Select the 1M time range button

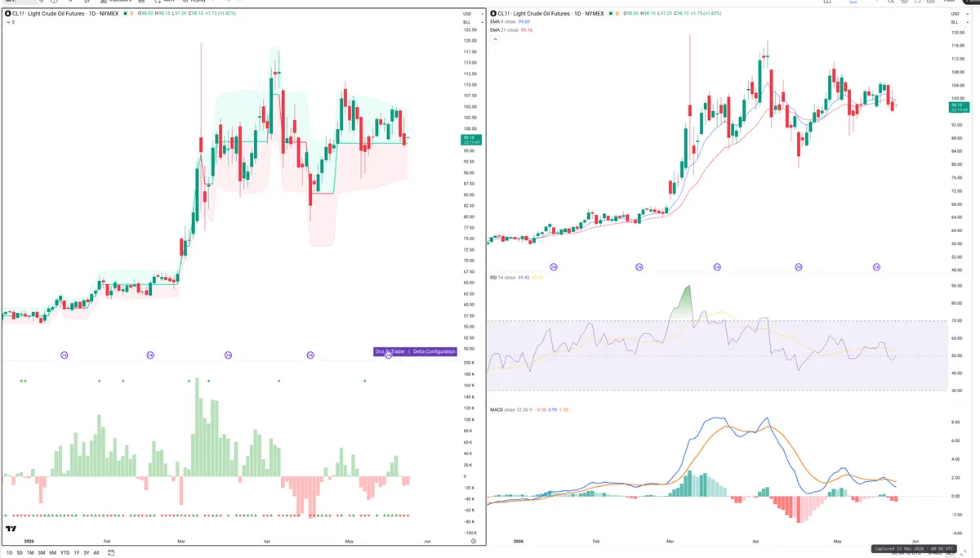(x=30, y=553)
